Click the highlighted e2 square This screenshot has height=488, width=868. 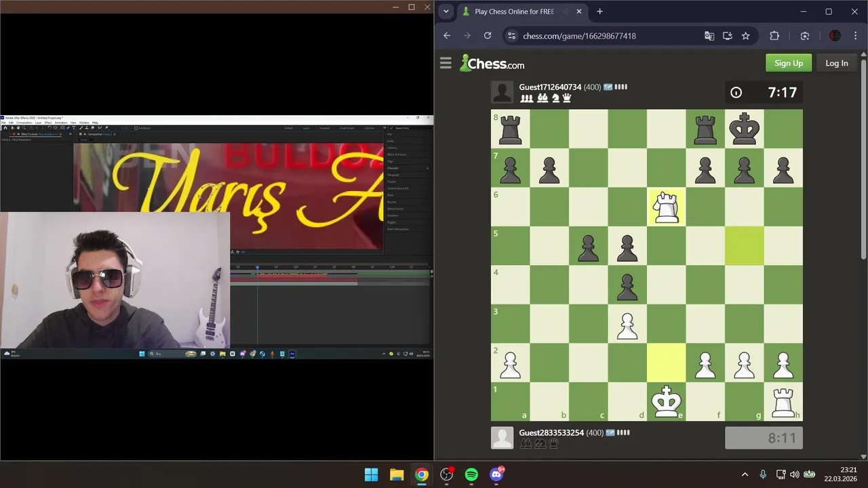coord(666,363)
